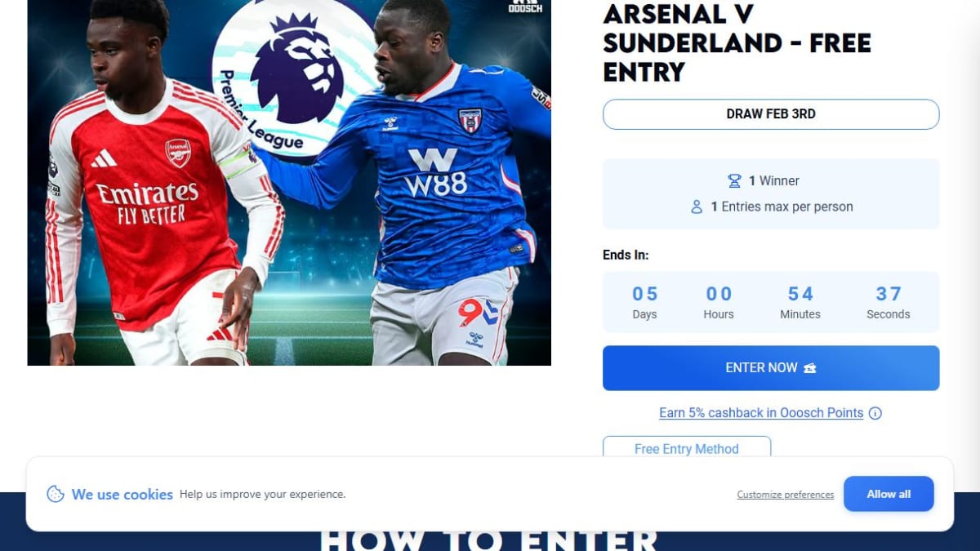Click the Arsenal crest on red shirt
The image size is (980, 551).
pyautogui.click(x=178, y=152)
